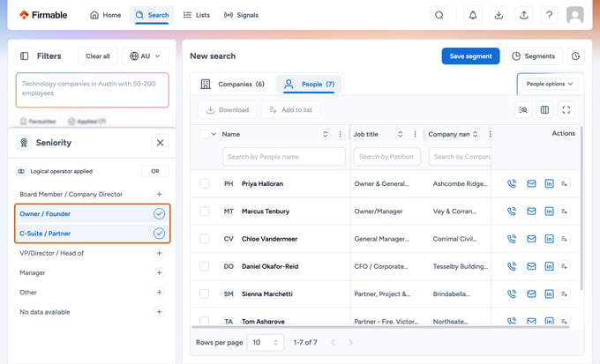Add Manager seniority filter

[x=159, y=272]
